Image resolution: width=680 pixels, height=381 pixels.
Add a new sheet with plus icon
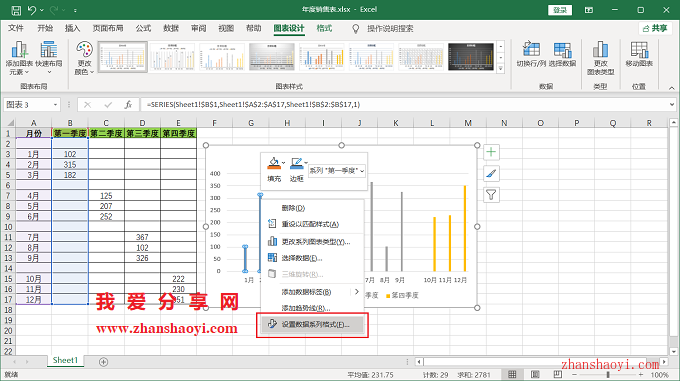pyautogui.click(x=103, y=361)
